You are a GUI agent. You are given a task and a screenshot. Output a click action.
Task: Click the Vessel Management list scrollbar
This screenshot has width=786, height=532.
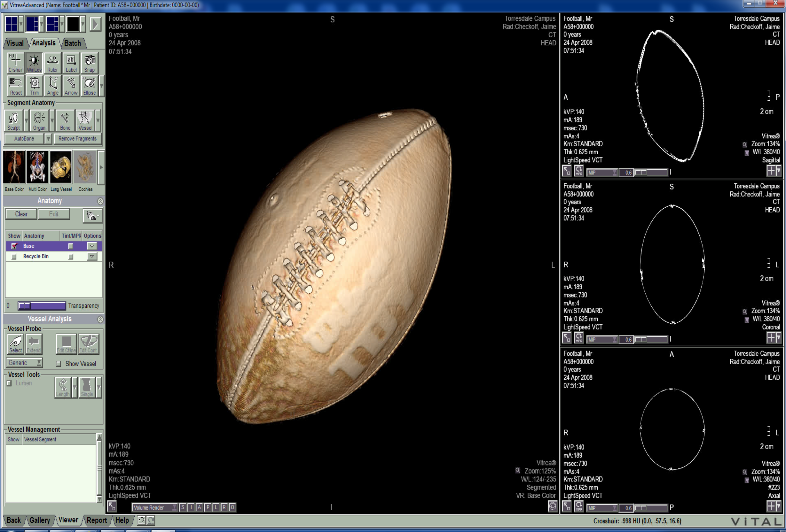[99, 468]
